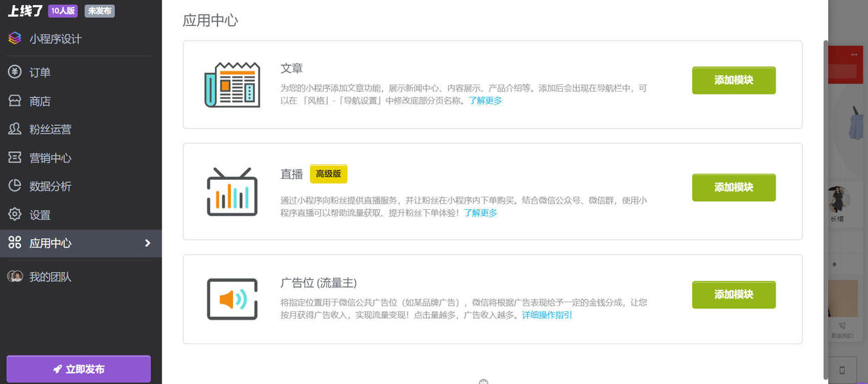The height and width of the screenshot is (384, 868).
Task: Add the 广告位 (流量主) module
Action: 733,294
